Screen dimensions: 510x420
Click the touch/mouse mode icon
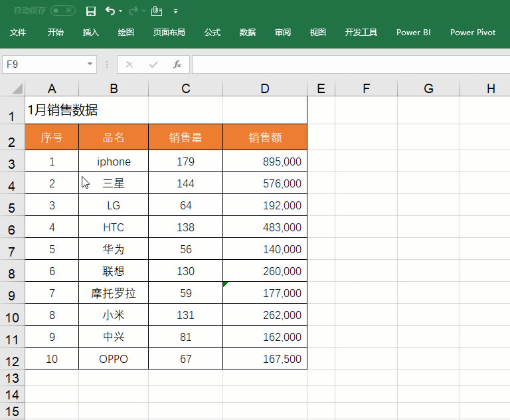click(156, 11)
